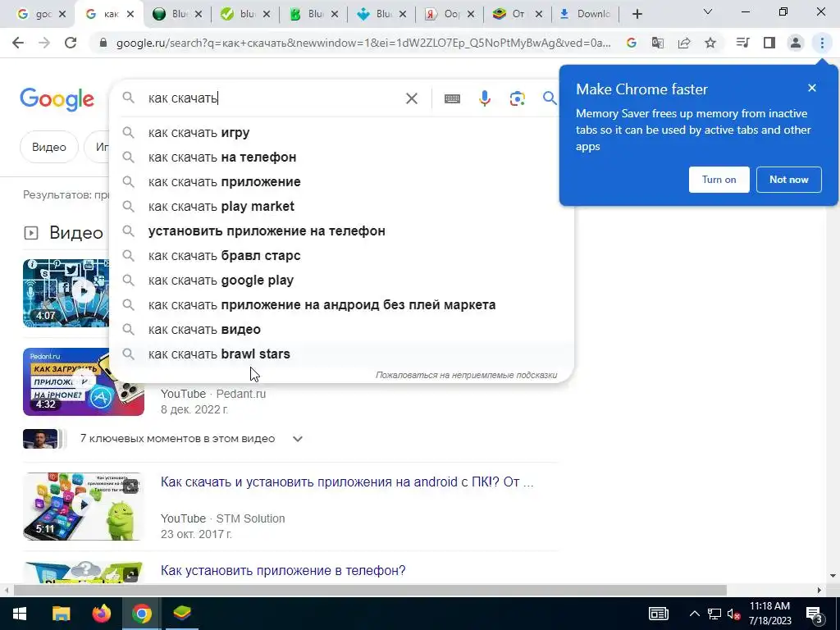Play the 5:11 Android video thumbnail
The image size is (840, 630).
point(84,507)
